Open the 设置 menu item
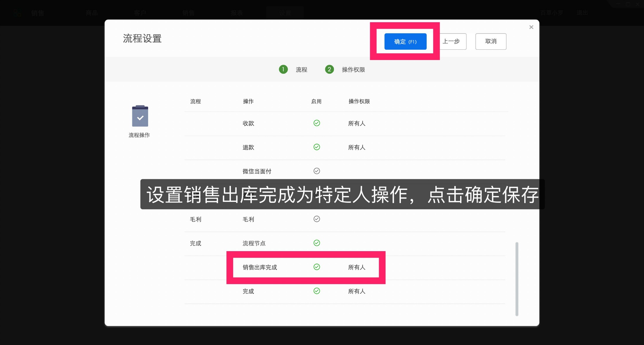644x345 pixels. (285, 13)
